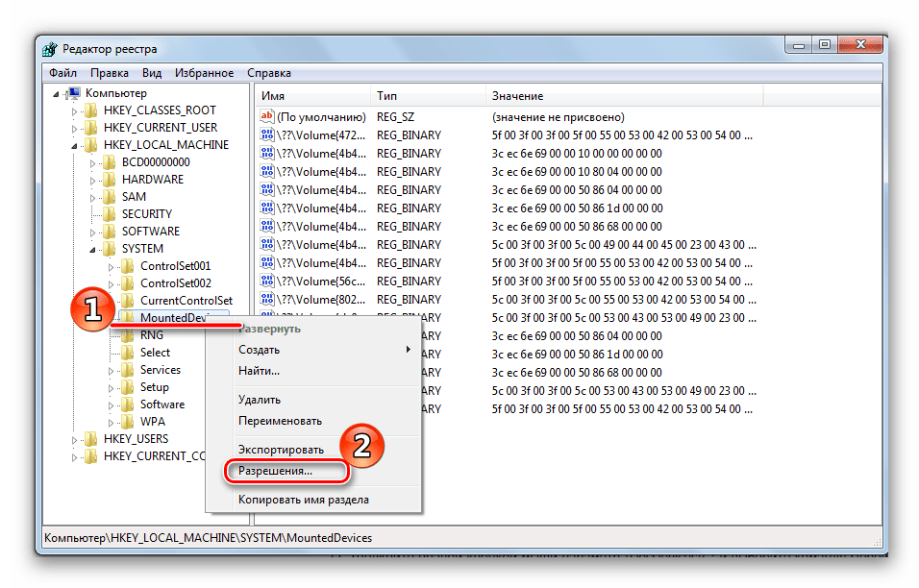Click the binary icon of the Volume{472 value

click(268, 135)
